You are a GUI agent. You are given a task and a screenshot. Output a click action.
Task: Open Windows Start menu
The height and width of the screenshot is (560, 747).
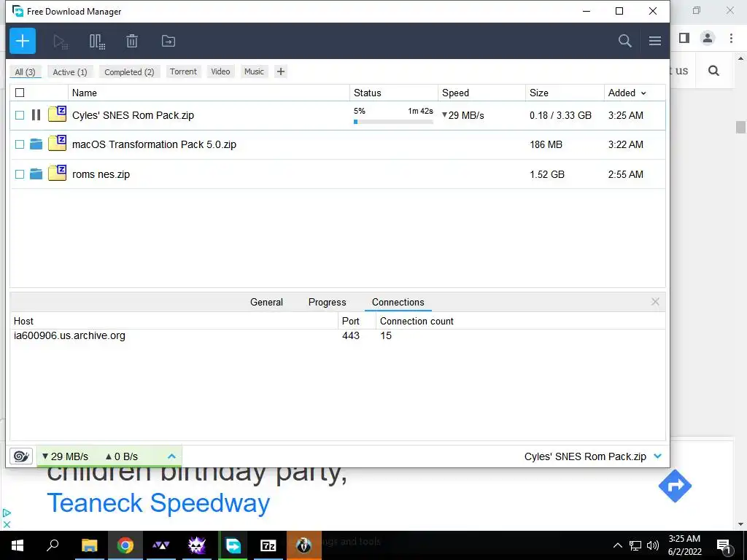[18, 545]
